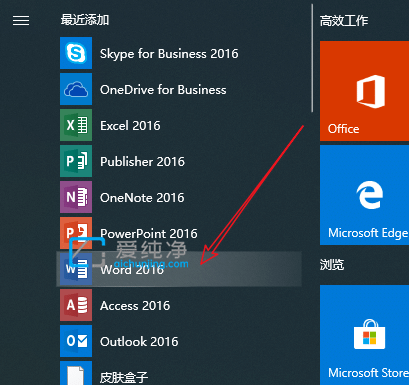Click the 浏览 group header

(x=332, y=265)
